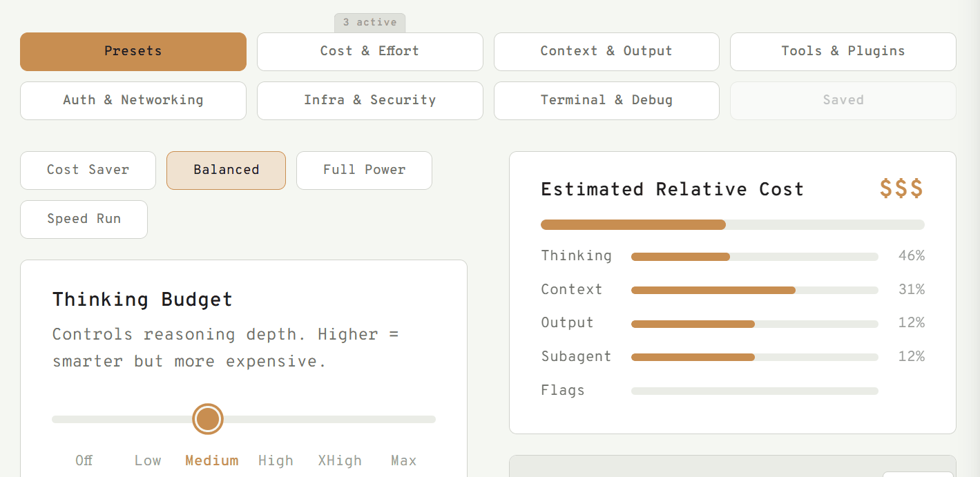Click the '$$$' cost indicator
Image resolution: width=980 pixels, height=477 pixels.
[901, 189]
